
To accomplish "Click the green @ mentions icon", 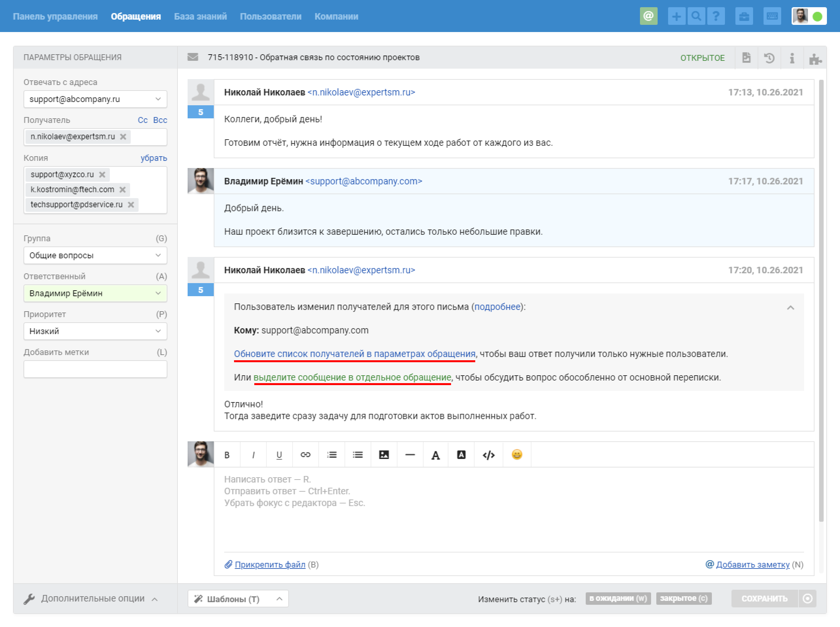I will (648, 16).
